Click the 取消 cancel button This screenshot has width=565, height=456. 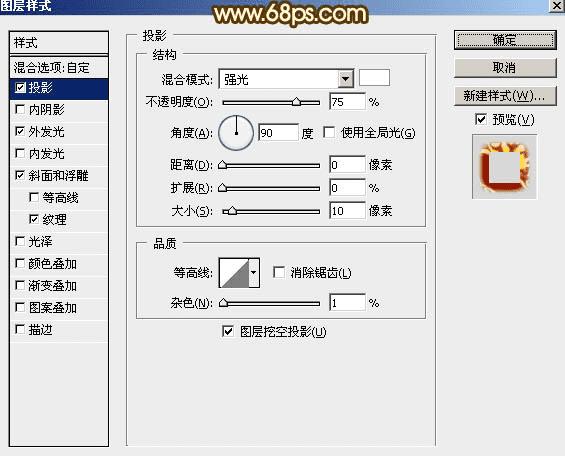click(505, 68)
